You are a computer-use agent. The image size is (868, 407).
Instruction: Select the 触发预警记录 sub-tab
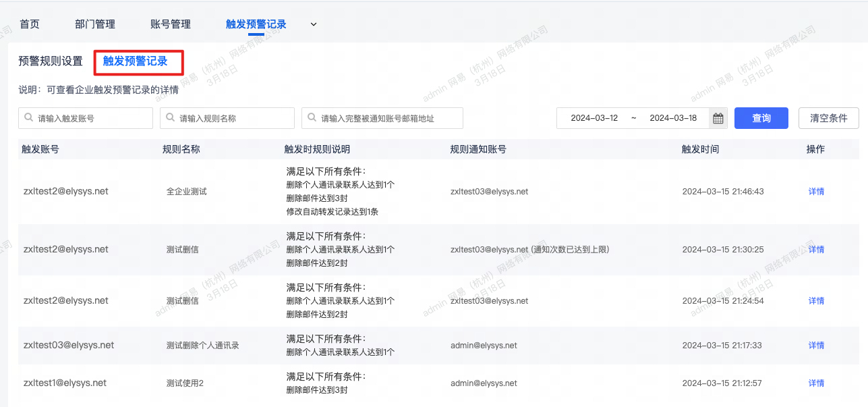click(135, 61)
